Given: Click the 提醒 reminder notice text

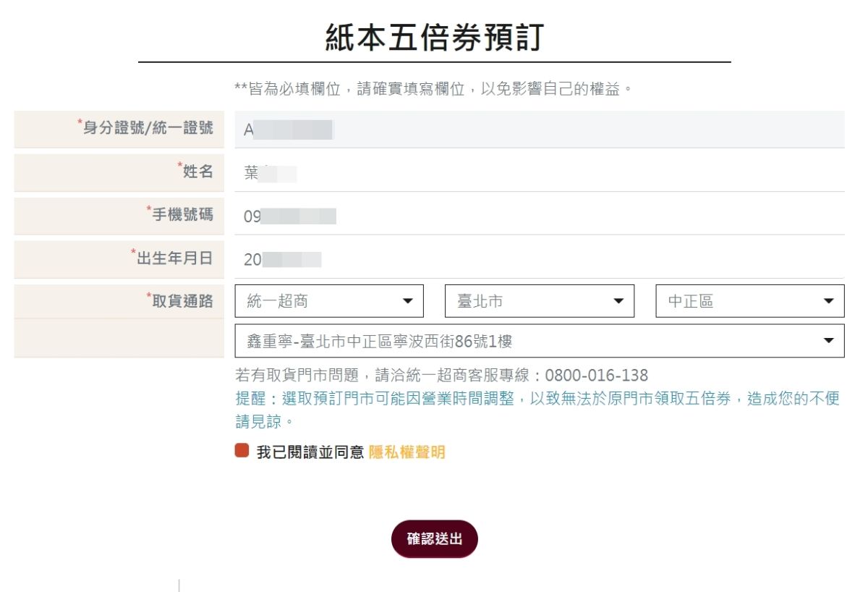Looking at the screenshot, I should pos(537,399).
